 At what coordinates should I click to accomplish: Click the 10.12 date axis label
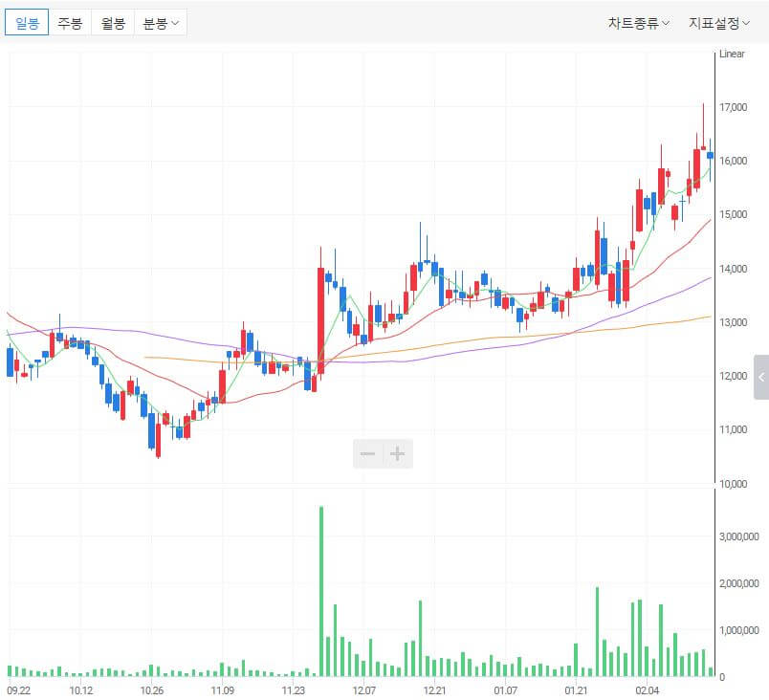point(81,690)
